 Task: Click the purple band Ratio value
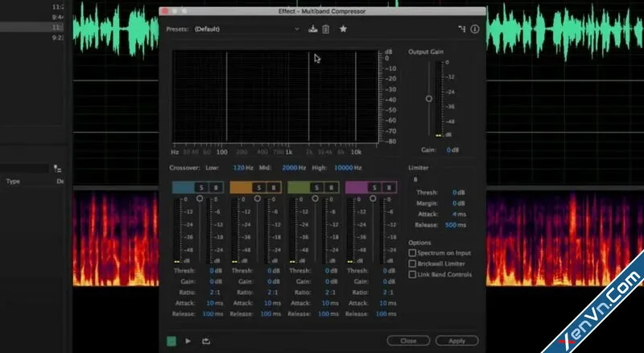[388, 292]
